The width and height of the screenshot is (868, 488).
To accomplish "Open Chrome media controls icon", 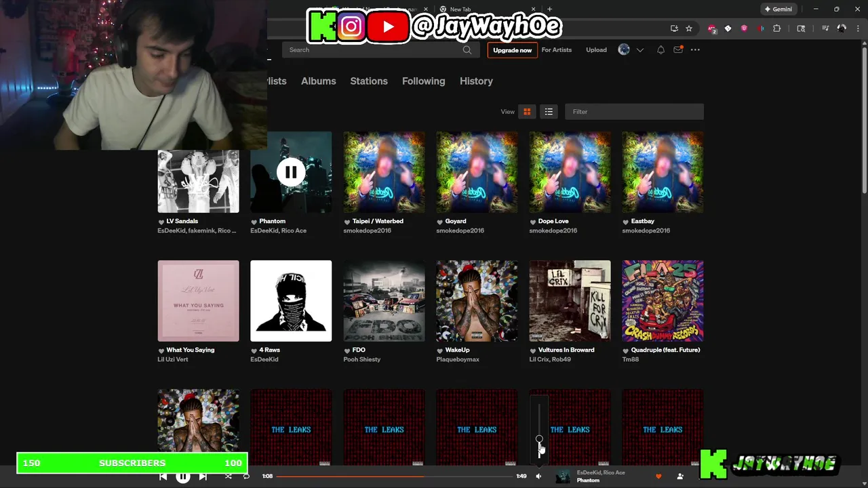I will (825, 28).
